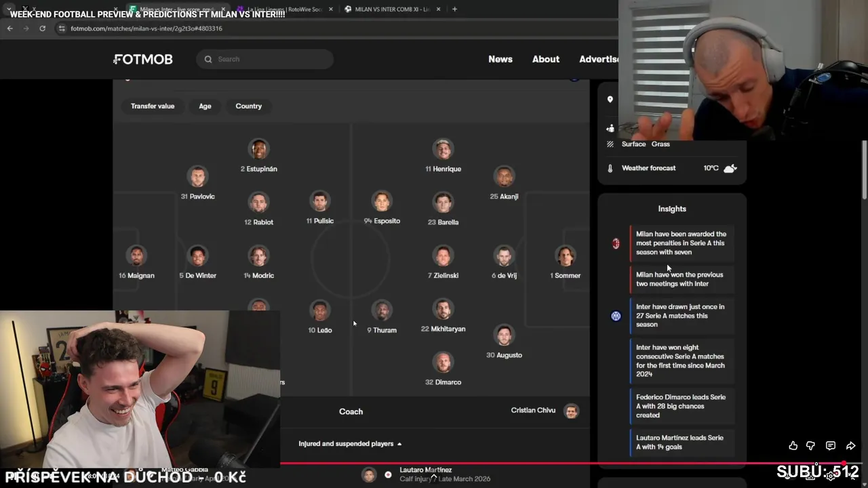The image size is (868, 488).
Task: Collapse Injured and suspended players section
Action: click(350, 444)
